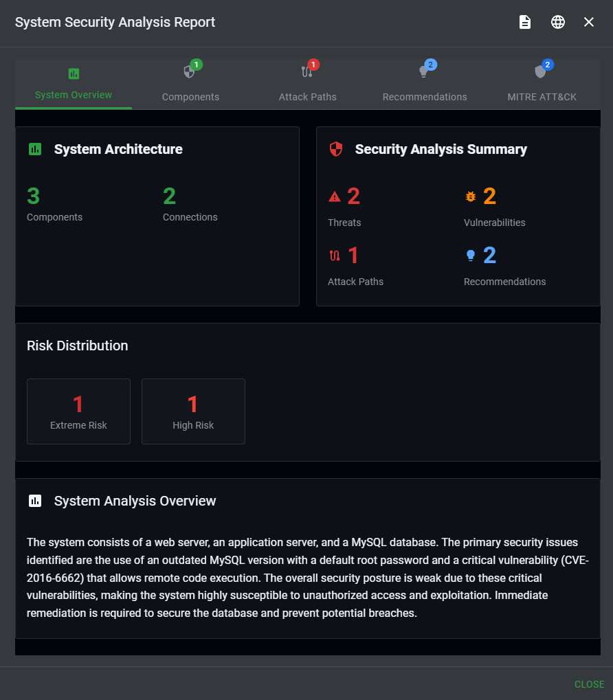Viewport: 613px width, 700px height.
Task: Click the red 2 Threats count
Action: 354,196
